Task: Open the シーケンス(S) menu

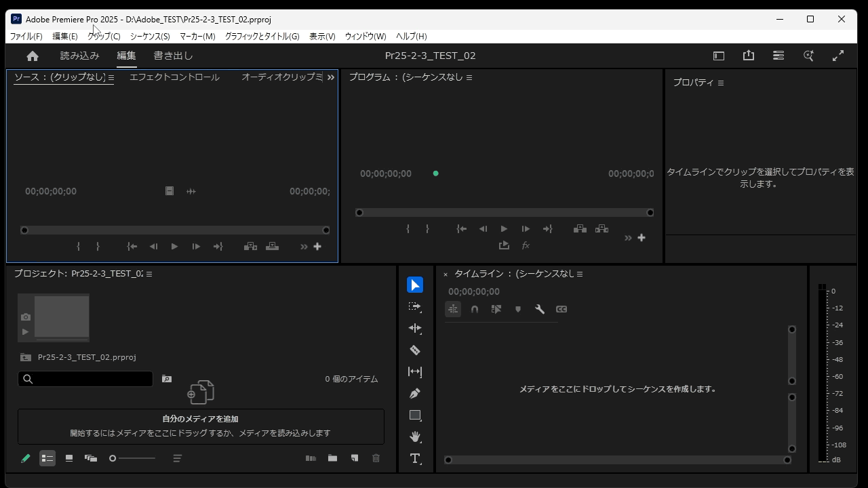Action: tap(150, 37)
